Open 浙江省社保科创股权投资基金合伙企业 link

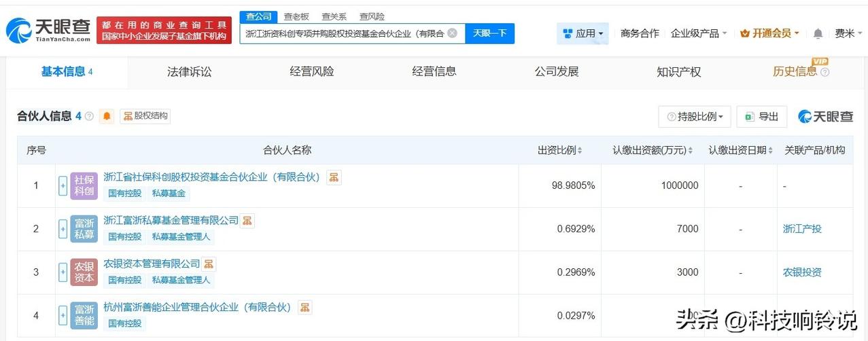(x=212, y=177)
